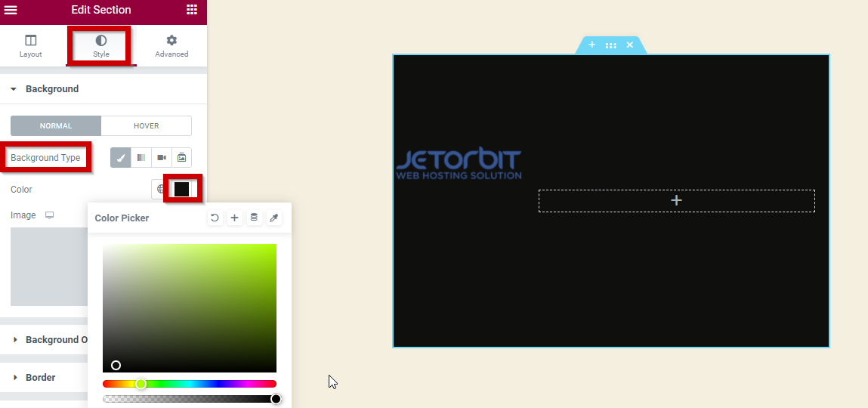Expand the Background Overlay section
Image resolution: width=868 pixels, height=408 pixels.
(x=51, y=340)
